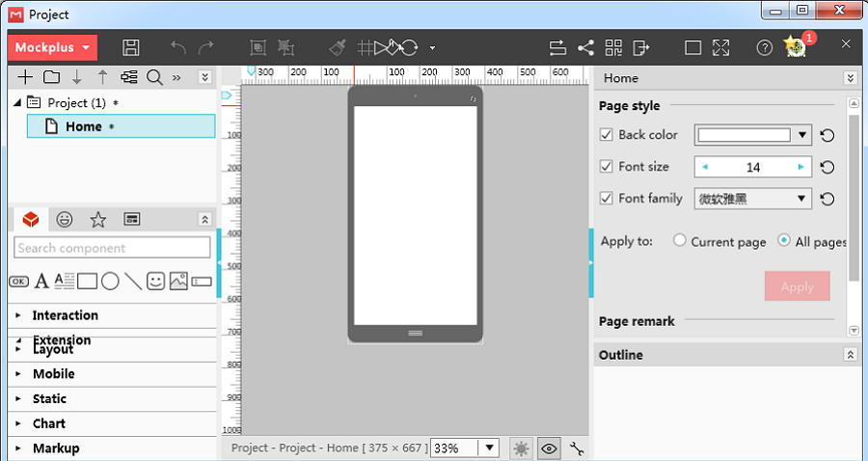Image resolution: width=868 pixels, height=461 pixels.
Task: Open the QR code view icon
Action: pyautogui.click(x=613, y=47)
